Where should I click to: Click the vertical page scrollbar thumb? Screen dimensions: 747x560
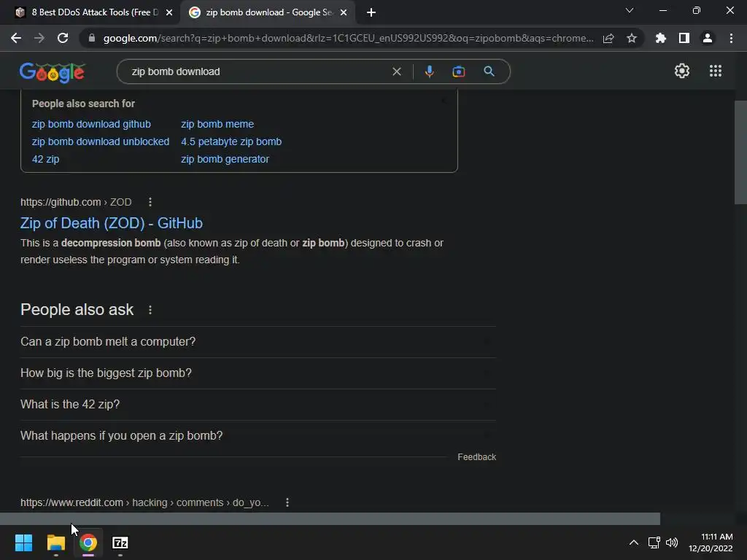[x=740, y=152]
